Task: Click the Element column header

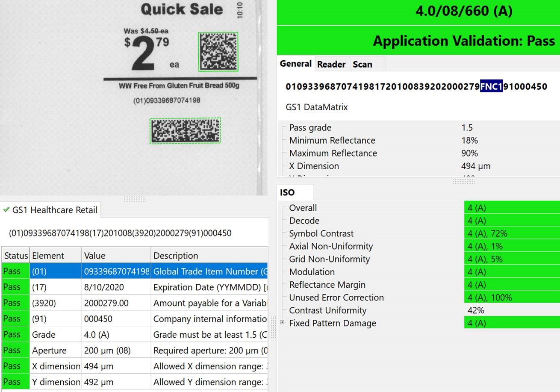Action: pyautogui.click(x=56, y=256)
